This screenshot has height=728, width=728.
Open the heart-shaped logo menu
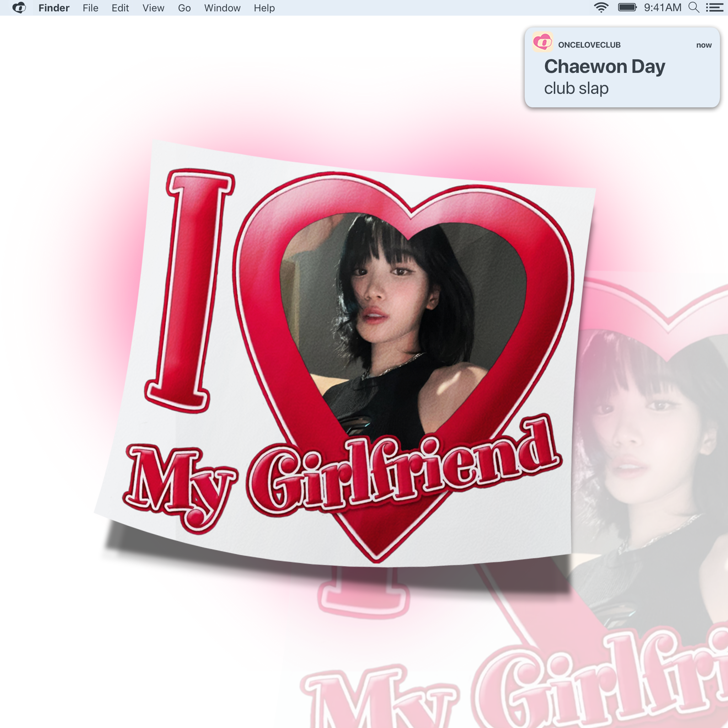tap(19, 8)
